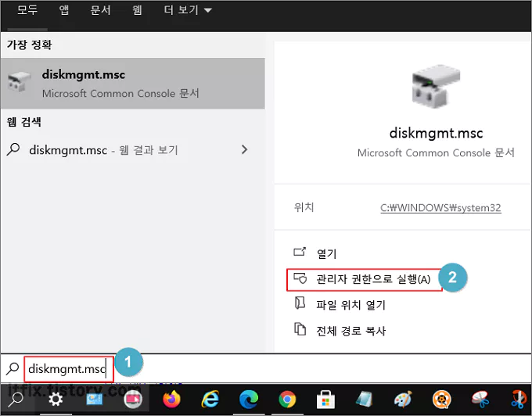Click the diskmgmt.msc icon in best match row
This screenshot has height=416, width=532.
pos(19,82)
